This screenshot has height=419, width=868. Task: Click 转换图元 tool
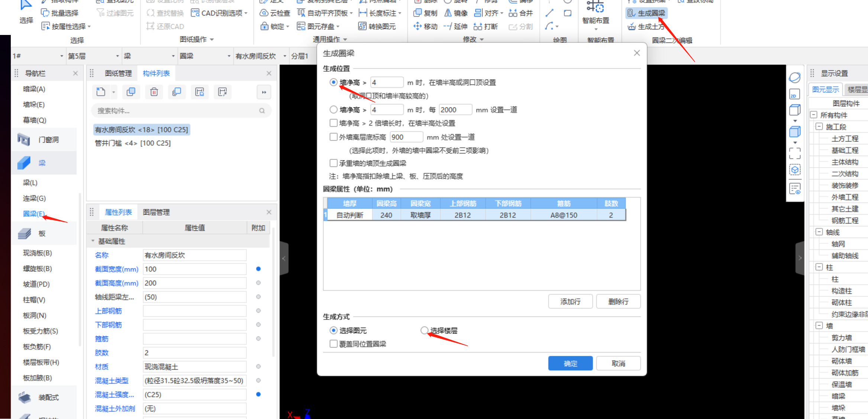pyautogui.click(x=377, y=26)
